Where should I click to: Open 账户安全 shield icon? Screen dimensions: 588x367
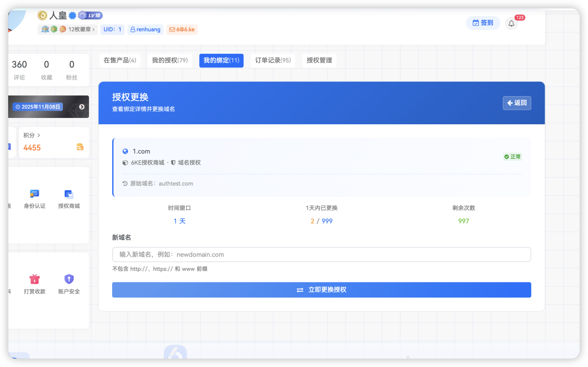tap(69, 279)
